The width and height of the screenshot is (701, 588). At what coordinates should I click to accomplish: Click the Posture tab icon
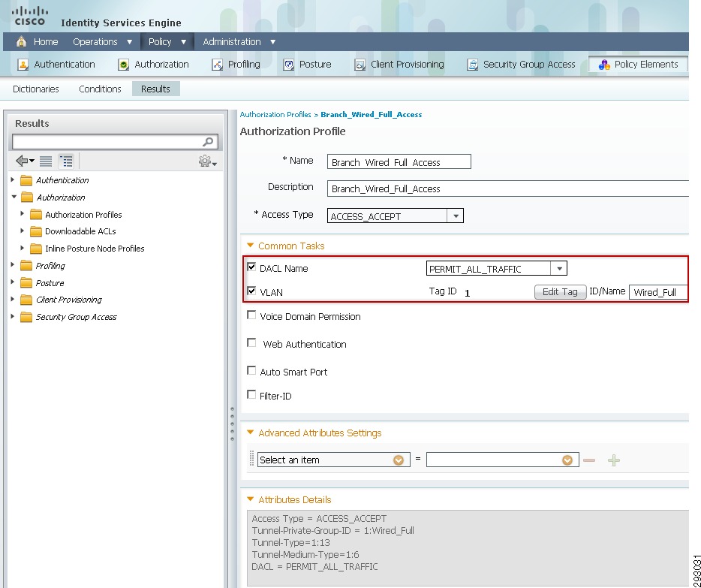coord(289,65)
